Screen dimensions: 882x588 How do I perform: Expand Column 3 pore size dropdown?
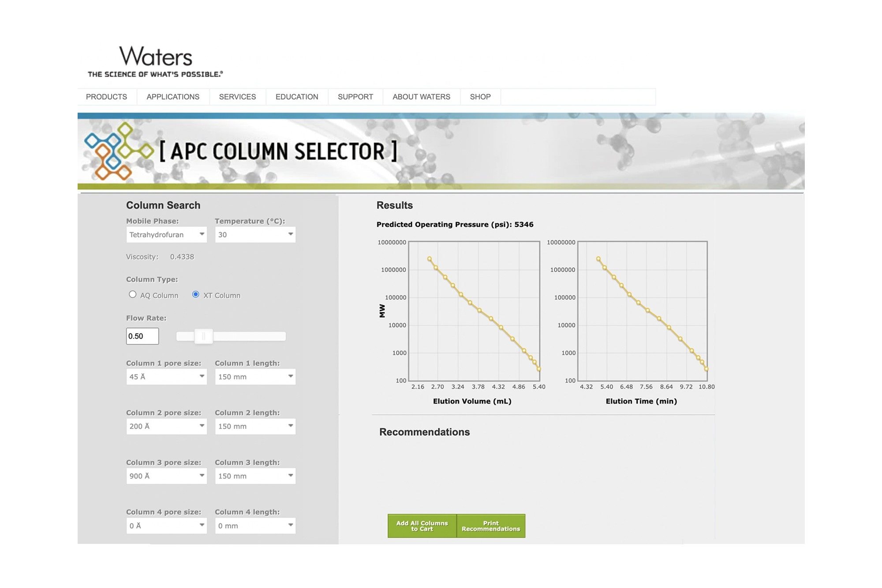coord(166,476)
